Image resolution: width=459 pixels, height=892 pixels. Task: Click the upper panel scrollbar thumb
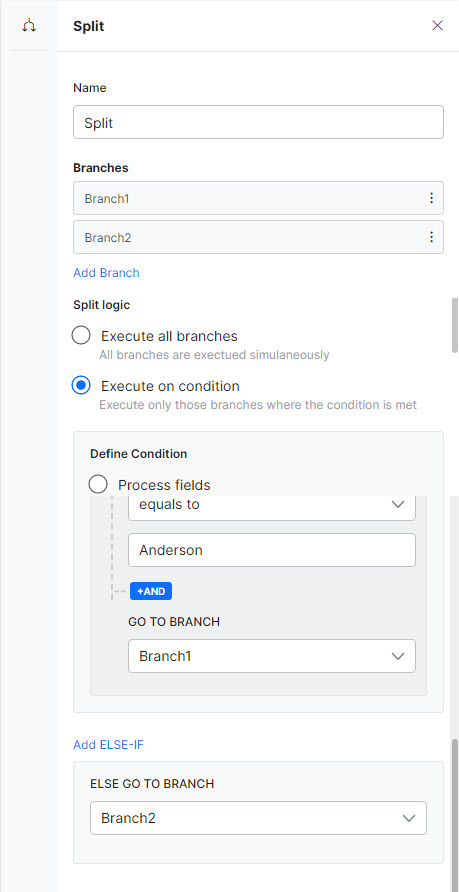pos(454,325)
